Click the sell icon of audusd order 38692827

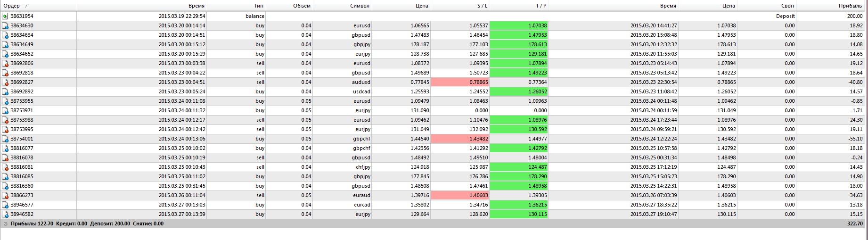(5, 82)
